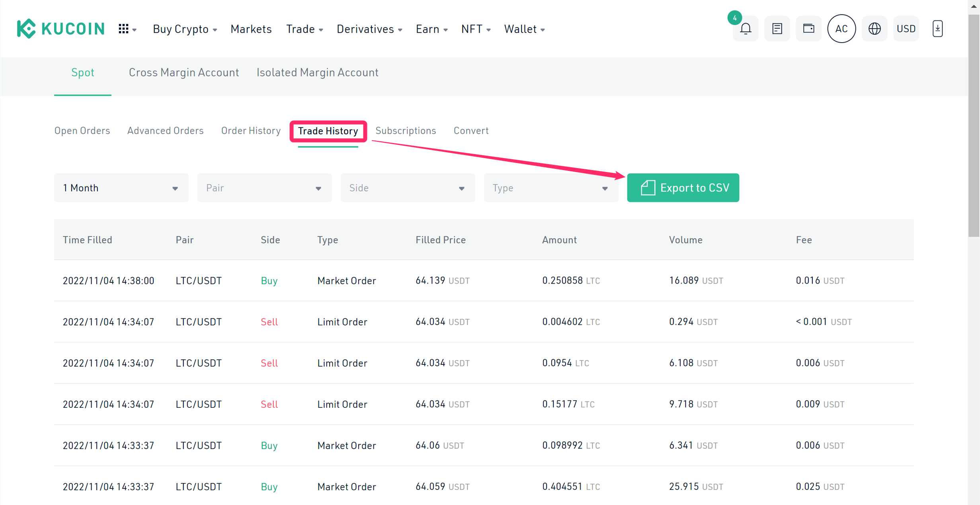Viewport: 980px width, 505px height.
Task: Open the Open Orders tab
Action: click(x=82, y=131)
